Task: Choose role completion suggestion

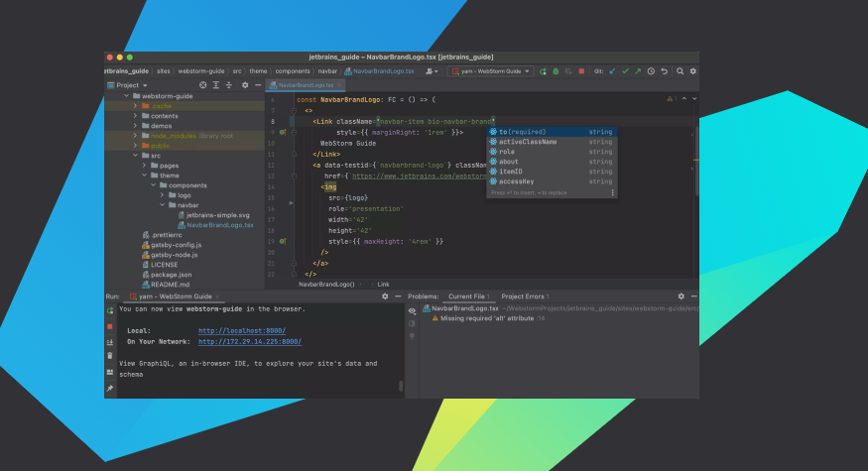Action: click(x=552, y=152)
